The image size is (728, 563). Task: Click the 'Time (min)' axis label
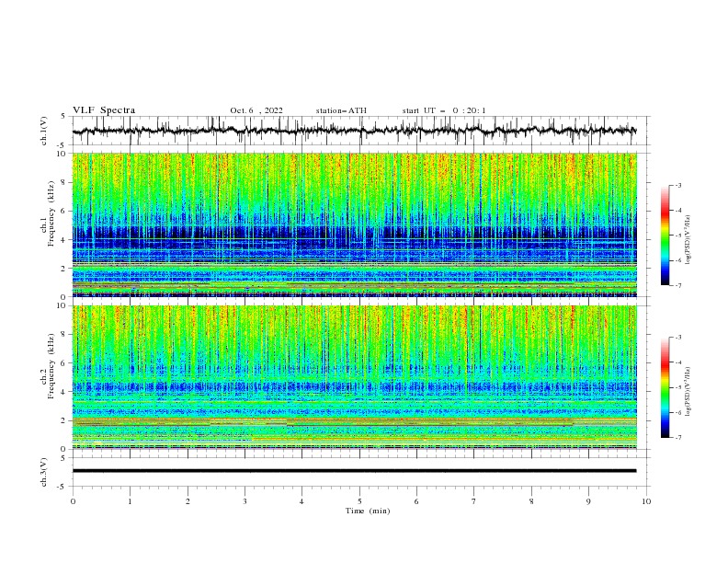tap(368, 511)
